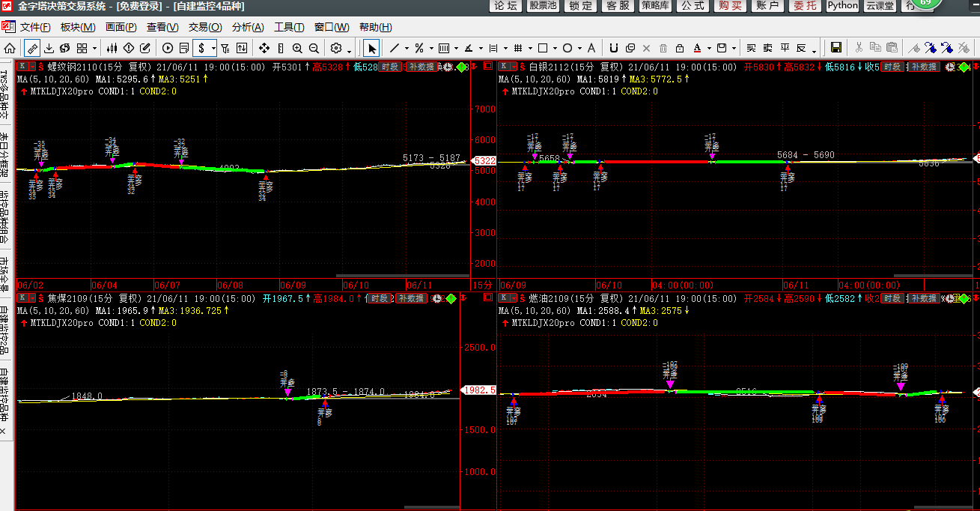Open the settings gear icon
The image size is (980, 511).
[336, 48]
